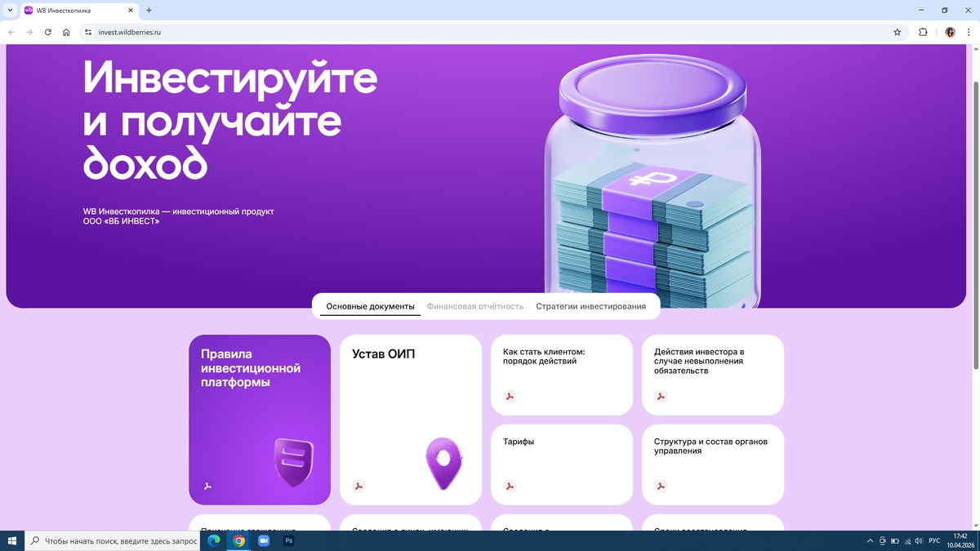980x551 pixels.
Task: Launch Microsoft Edge from taskbar
Action: coord(214,540)
